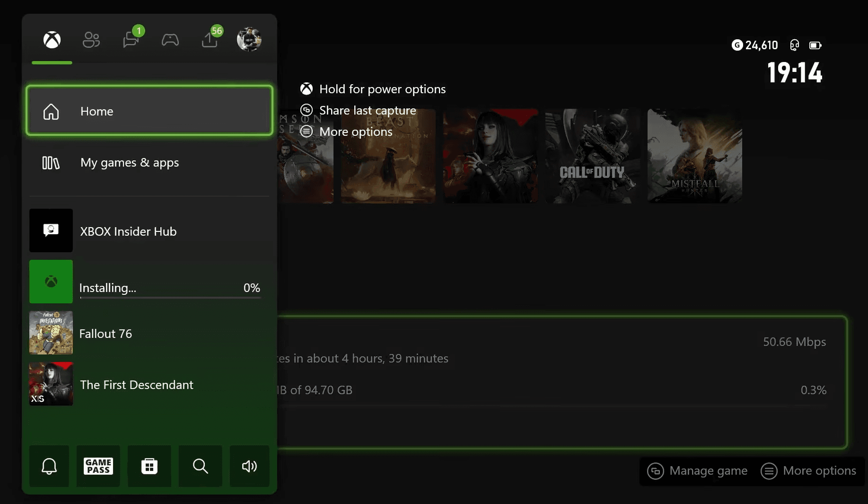Click the 50.66 Mbps download speed
Screen dimensions: 868x504
[795, 342]
